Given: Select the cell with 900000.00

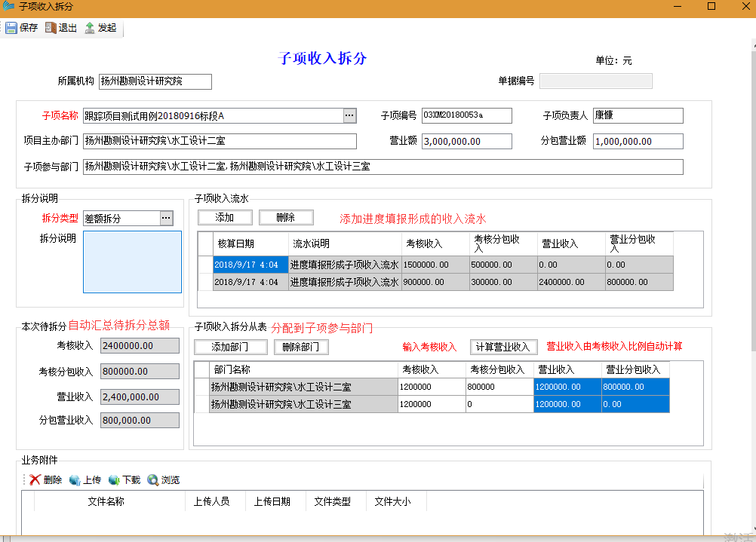Looking at the screenshot, I should (x=435, y=282).
